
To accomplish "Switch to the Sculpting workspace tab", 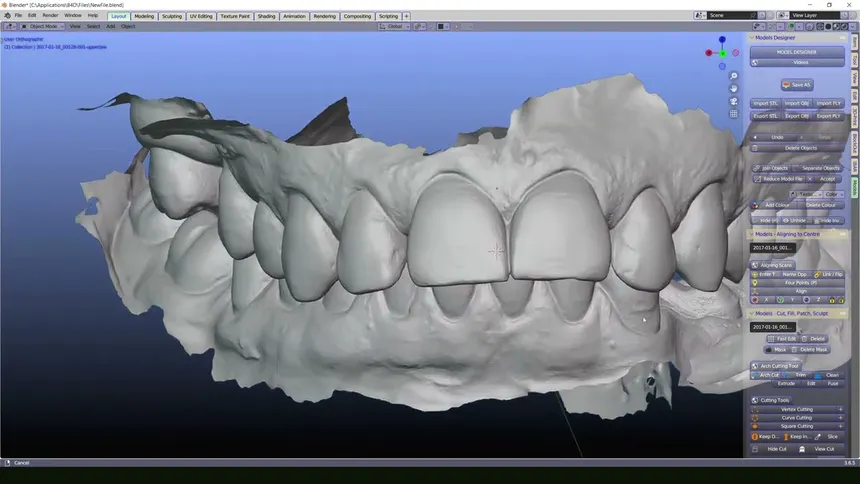I will pyautogui.click(x=172, y=16).
